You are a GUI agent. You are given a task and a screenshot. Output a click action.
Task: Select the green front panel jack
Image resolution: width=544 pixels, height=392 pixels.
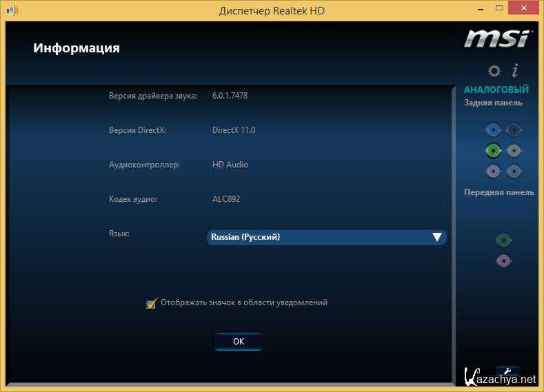(x=504, y=240)
